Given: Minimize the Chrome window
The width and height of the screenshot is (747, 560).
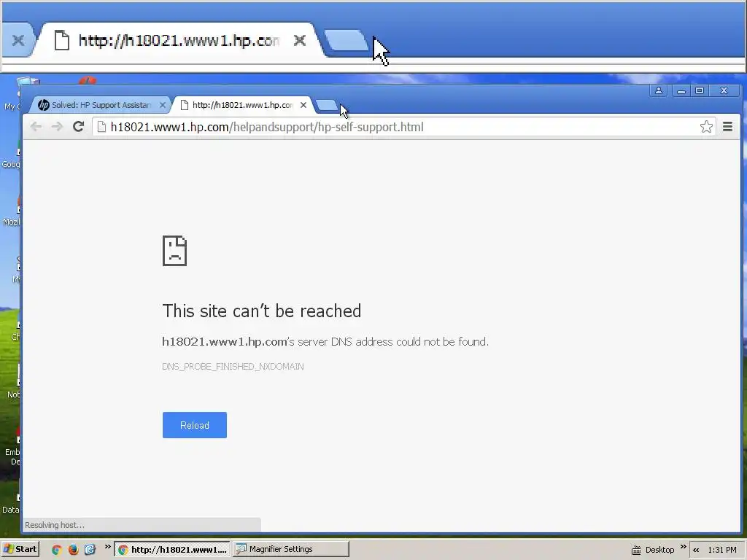Looking at the screenshot, I should click(681, 90).
